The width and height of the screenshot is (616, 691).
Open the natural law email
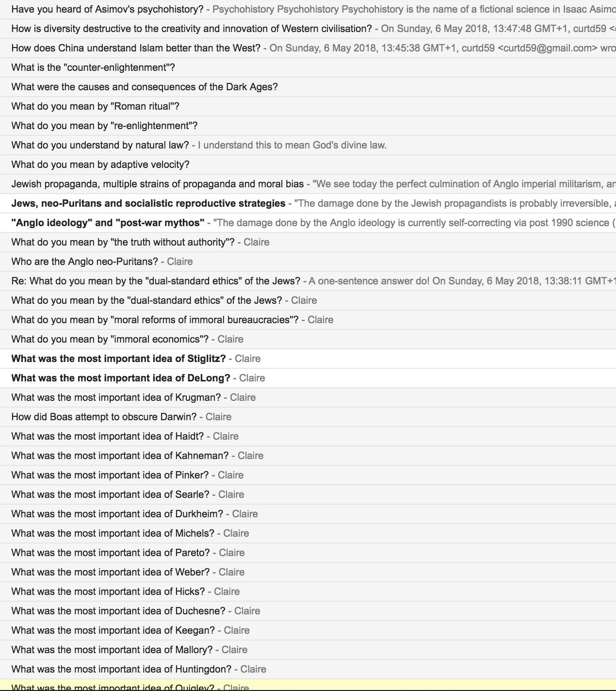click(100, 145)
